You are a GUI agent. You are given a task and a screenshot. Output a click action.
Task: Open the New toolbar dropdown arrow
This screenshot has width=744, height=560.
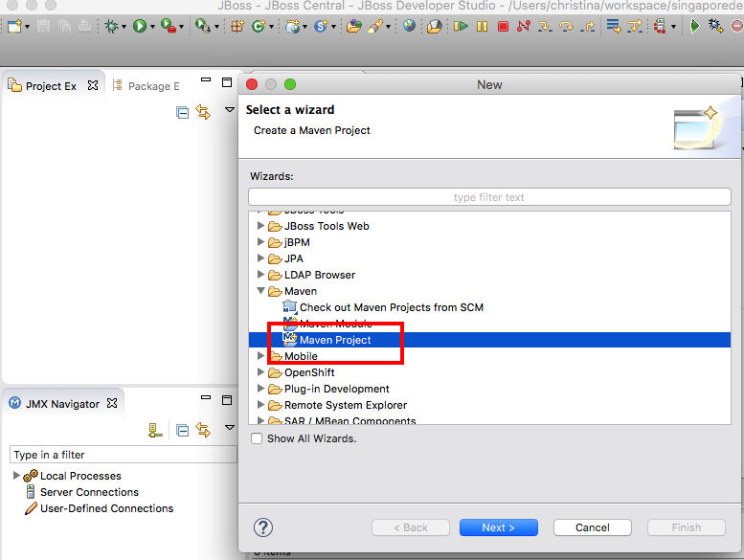point(27,27)
